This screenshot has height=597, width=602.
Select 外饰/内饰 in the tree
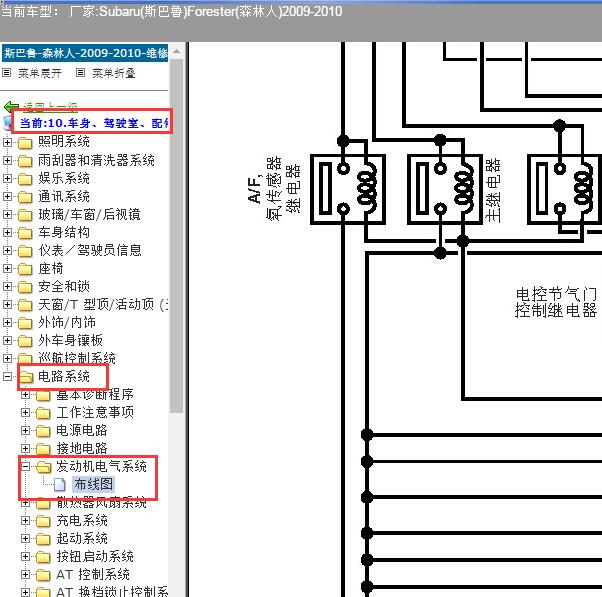(67, 322)
